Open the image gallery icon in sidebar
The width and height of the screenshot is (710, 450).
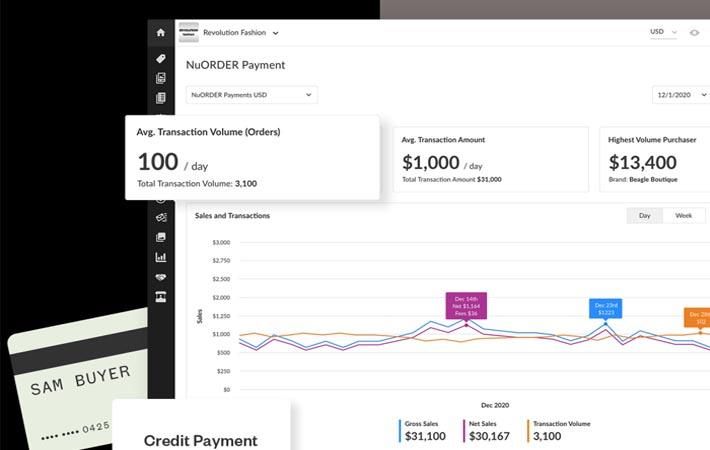point(161,237)
